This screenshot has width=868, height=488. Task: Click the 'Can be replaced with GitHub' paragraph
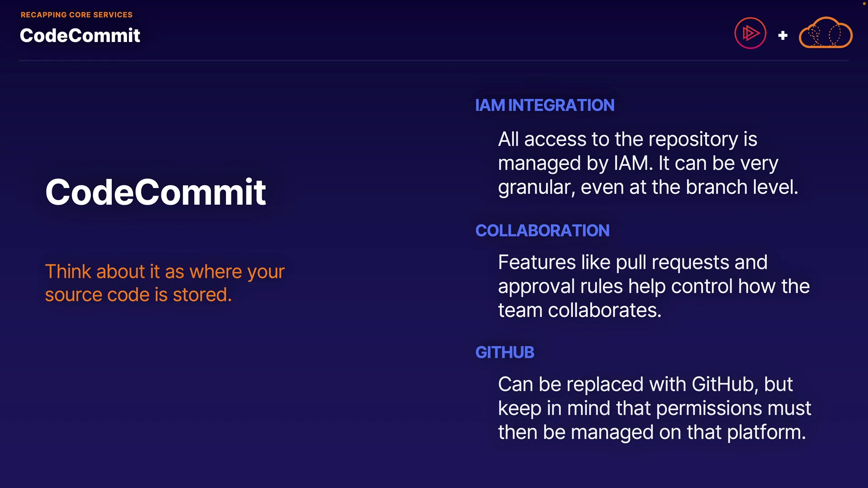pos(654,408)
